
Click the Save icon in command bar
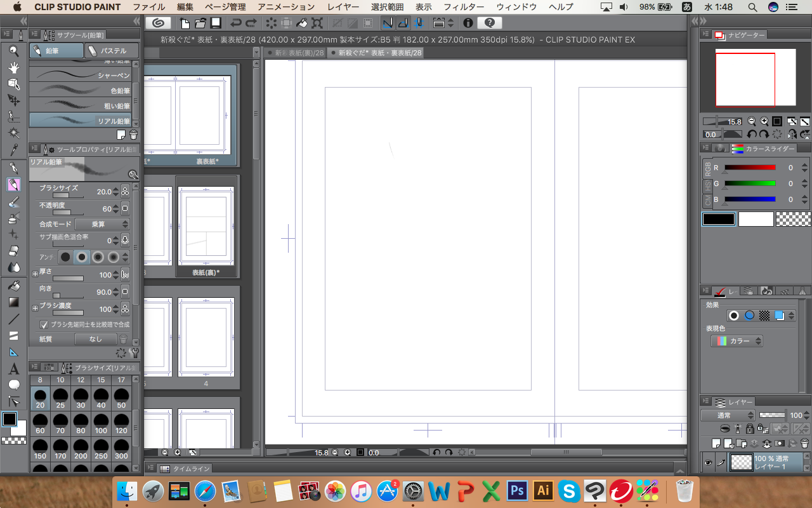[x=216, y=23]
